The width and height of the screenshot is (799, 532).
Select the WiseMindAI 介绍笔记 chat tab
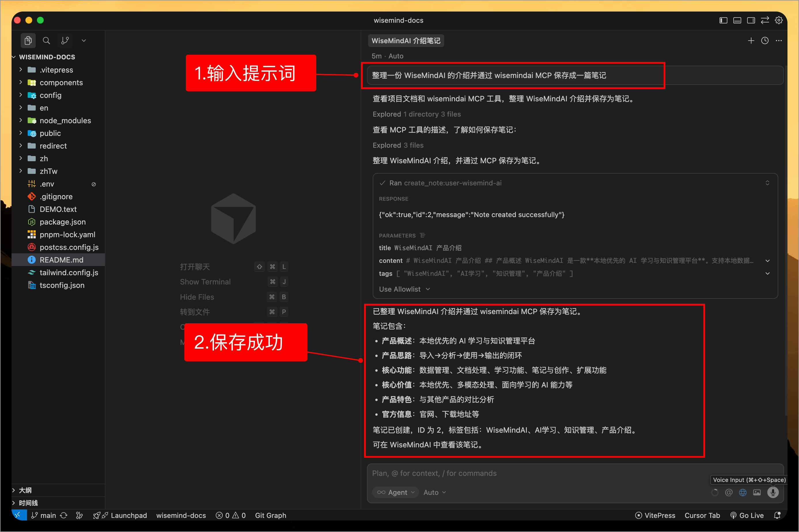pos(406,40)
